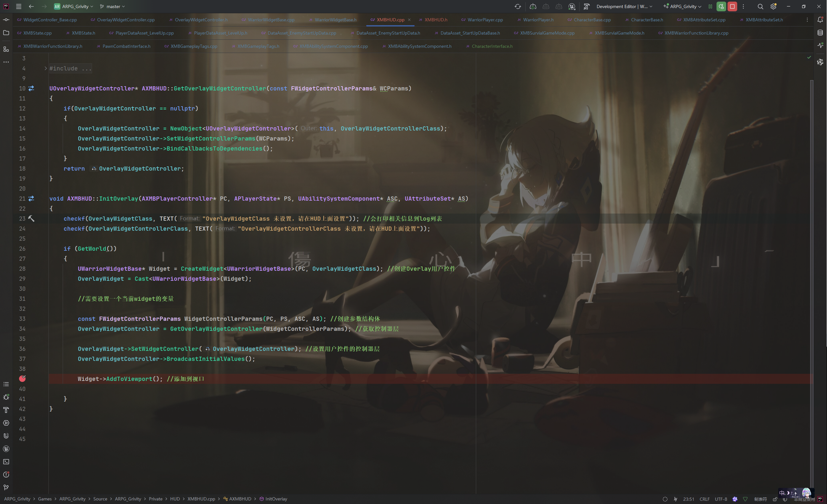This screenshot has width=827, height=504.
Task: Toggle the breakpoint on the AddToViewport line
Action: pos(23,379)
